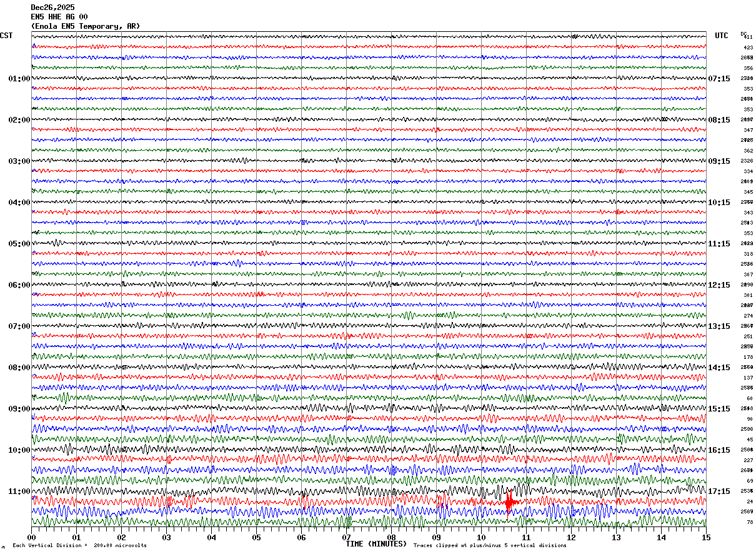This screenshot has height=554, width=756.
Task: Click the 08:00 CST row label
Action: pyautogui.click(x=19, y=368)
